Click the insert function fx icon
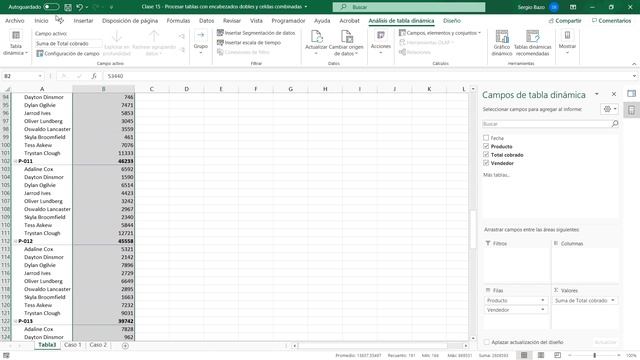Viewport: 640px width, 360px height. tap(93, 76)
